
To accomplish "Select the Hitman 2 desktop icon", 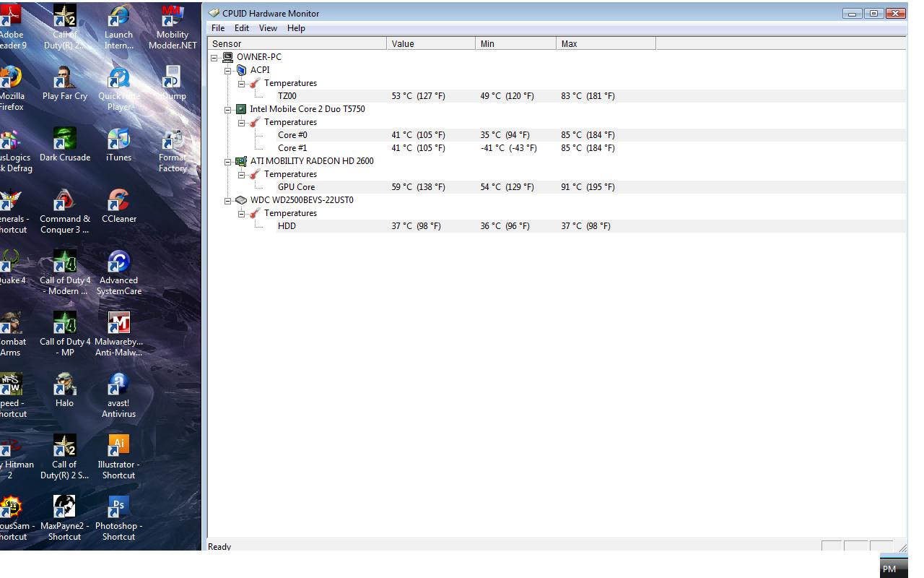I will [x=13, y=457].
